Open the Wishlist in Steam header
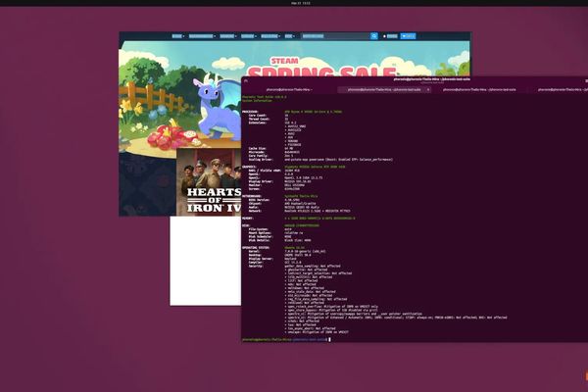This screenshot has width=588, height=392. click(x=390, y=36)
